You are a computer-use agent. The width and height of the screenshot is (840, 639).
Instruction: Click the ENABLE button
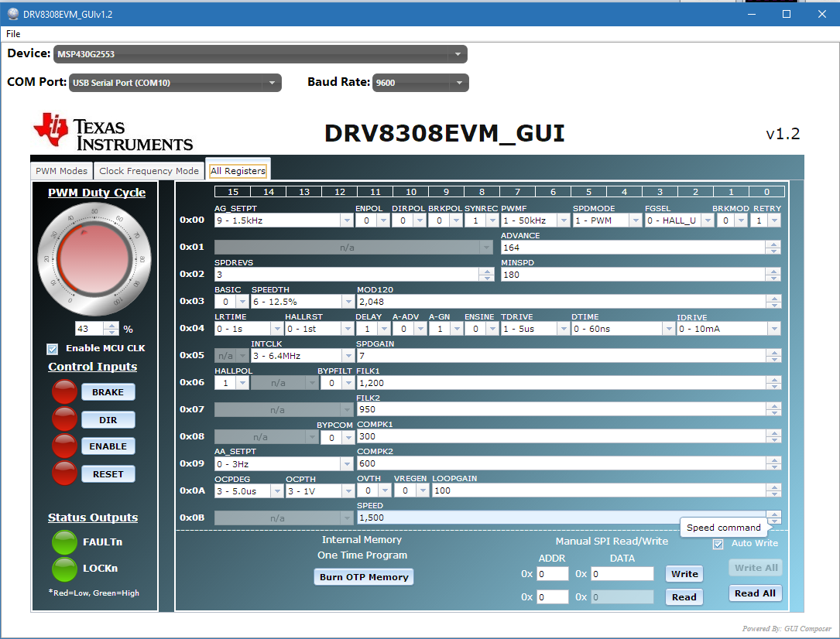pyautogui.click(x=108, y=446)
